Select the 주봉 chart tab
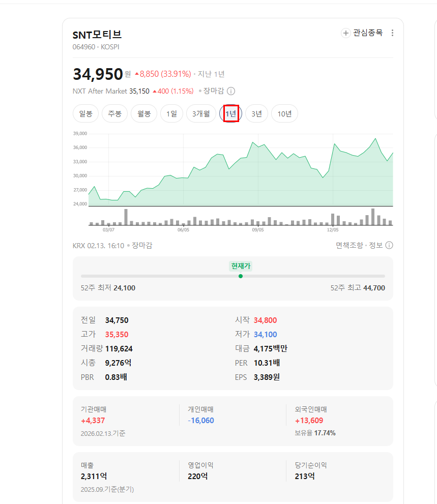This screenshot has height=504, width=437. (x=115, y=114)
